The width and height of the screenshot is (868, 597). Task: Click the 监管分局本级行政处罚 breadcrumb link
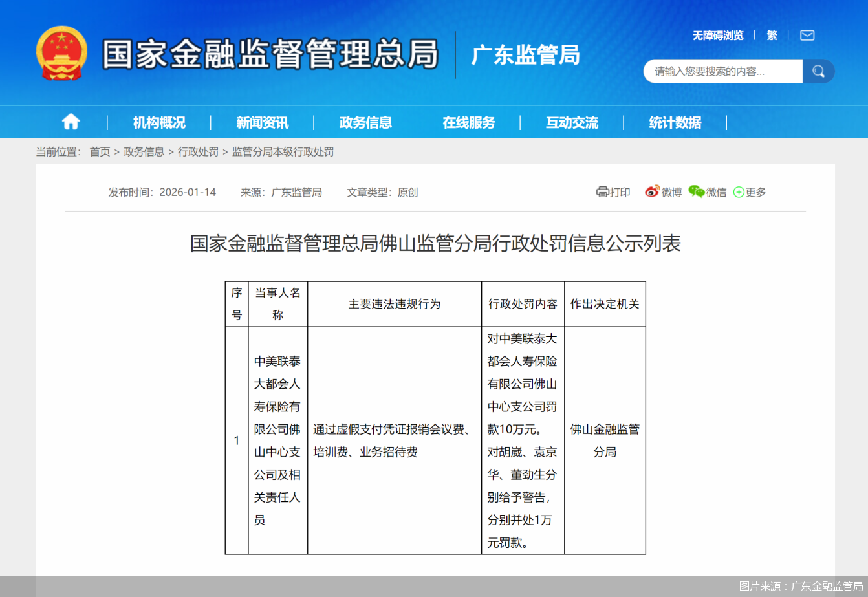283,152
